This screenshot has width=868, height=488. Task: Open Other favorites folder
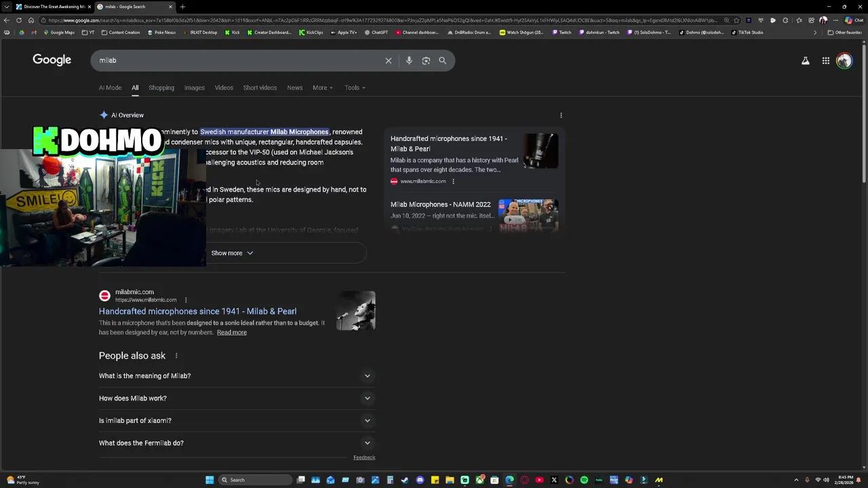click(x=844, y=32)
